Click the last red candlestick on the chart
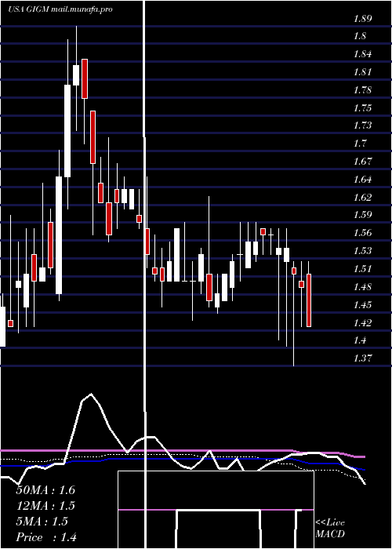 pos(309,300)
